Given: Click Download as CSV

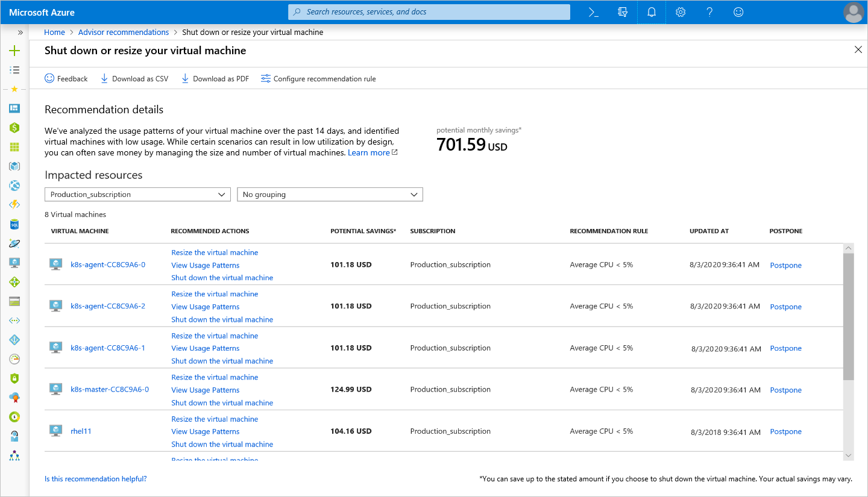Looking at the screenshot, I should point(134,79).
